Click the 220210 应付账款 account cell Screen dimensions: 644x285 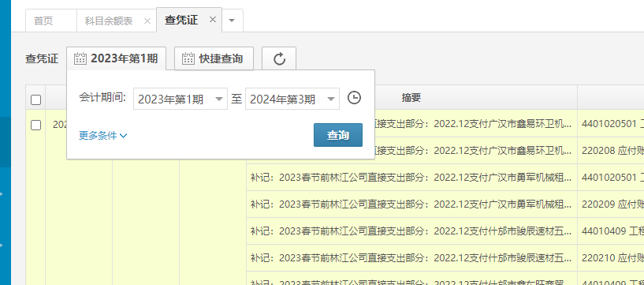611,258
